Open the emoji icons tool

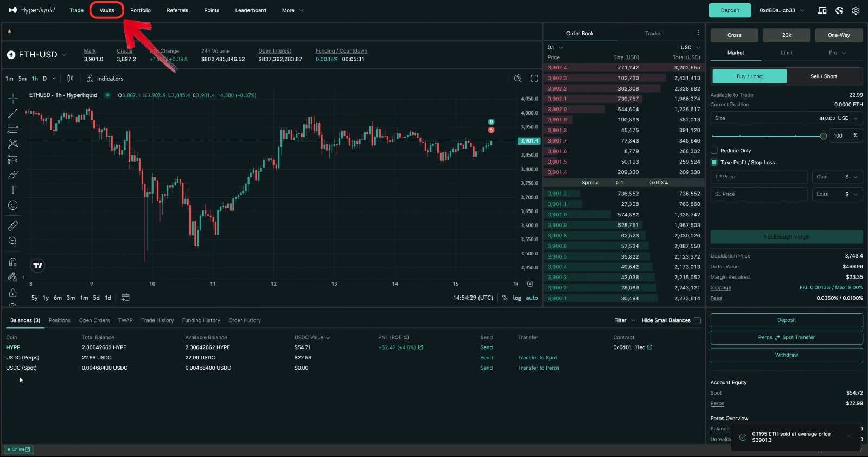click(13, 205)
